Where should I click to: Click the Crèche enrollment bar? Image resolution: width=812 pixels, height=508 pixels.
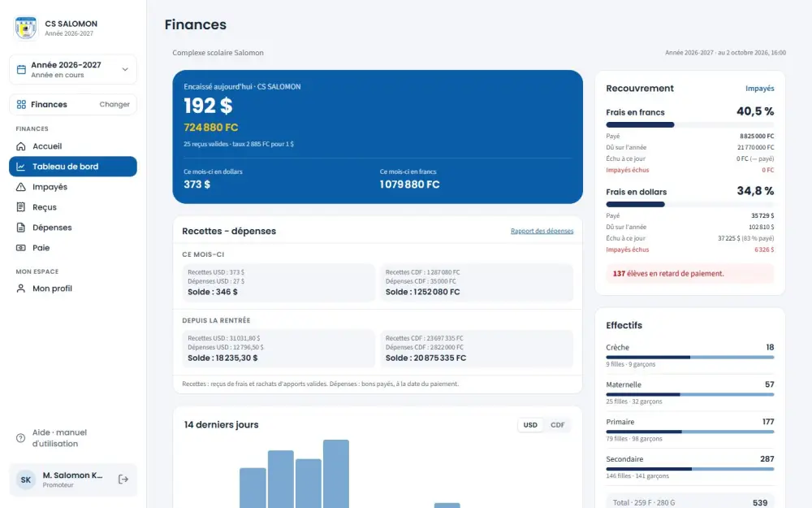[689, 357]
